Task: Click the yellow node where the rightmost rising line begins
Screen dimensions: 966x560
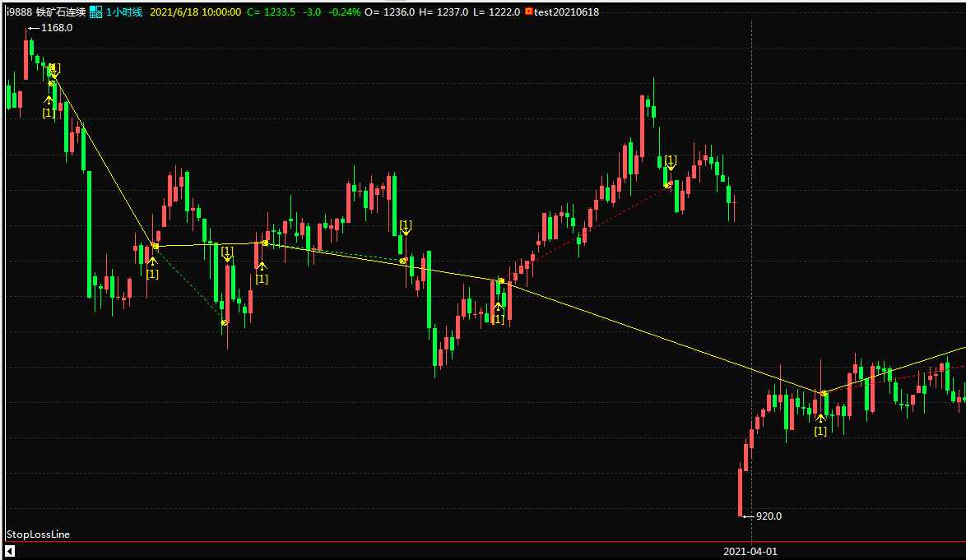Action: (x=824, y=394)
